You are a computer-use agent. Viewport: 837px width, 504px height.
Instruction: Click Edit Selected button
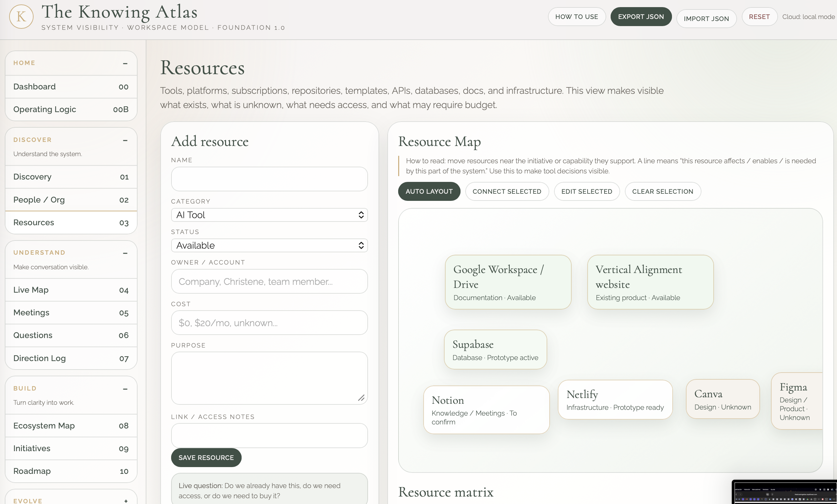(587, 192)
